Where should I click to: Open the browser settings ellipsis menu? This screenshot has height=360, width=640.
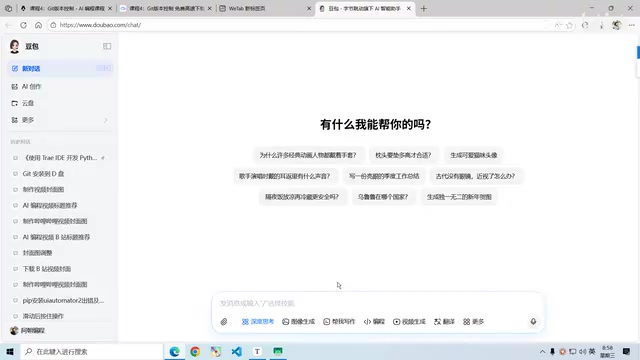point(632,25)
